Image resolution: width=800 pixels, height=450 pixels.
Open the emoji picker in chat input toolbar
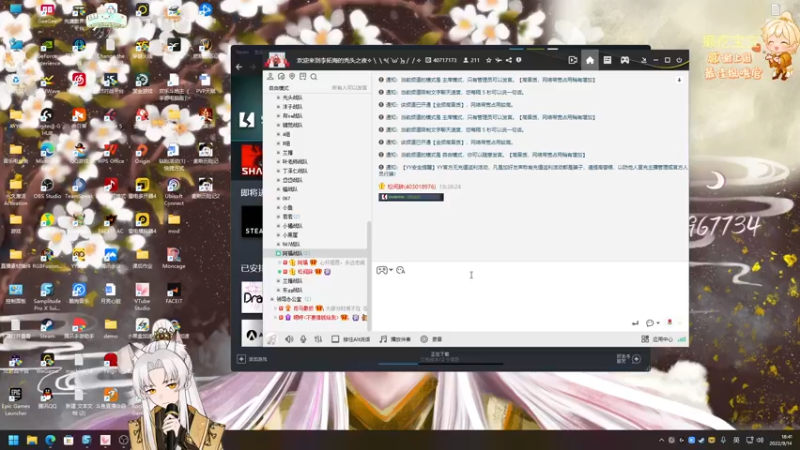(x=401, y=270)
